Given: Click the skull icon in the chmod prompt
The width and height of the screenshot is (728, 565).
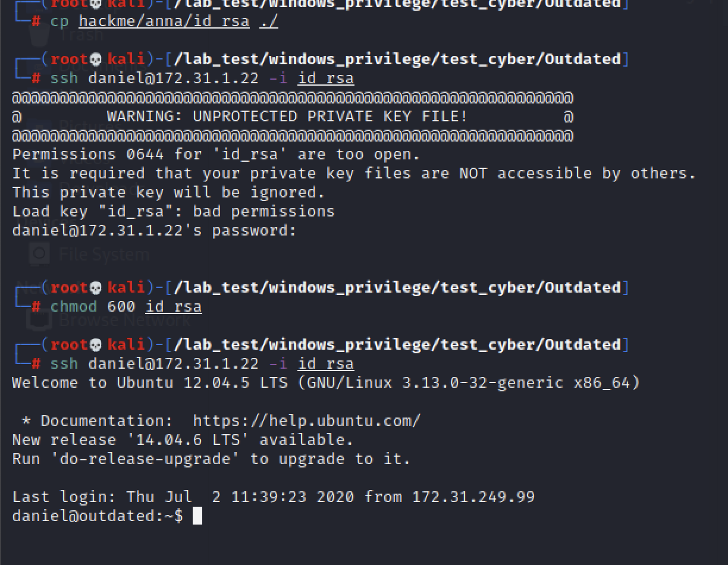Looking at the screenshot, I should point(96,288).
